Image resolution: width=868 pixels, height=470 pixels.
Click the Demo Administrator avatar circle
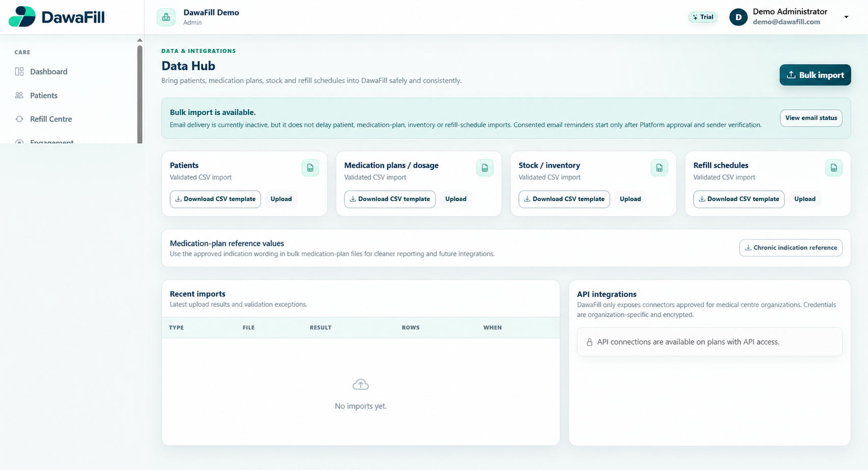[738, 17]
